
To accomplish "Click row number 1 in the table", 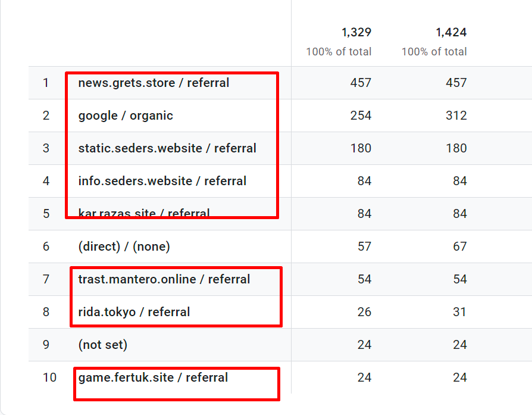I will (x=46, y=83).
